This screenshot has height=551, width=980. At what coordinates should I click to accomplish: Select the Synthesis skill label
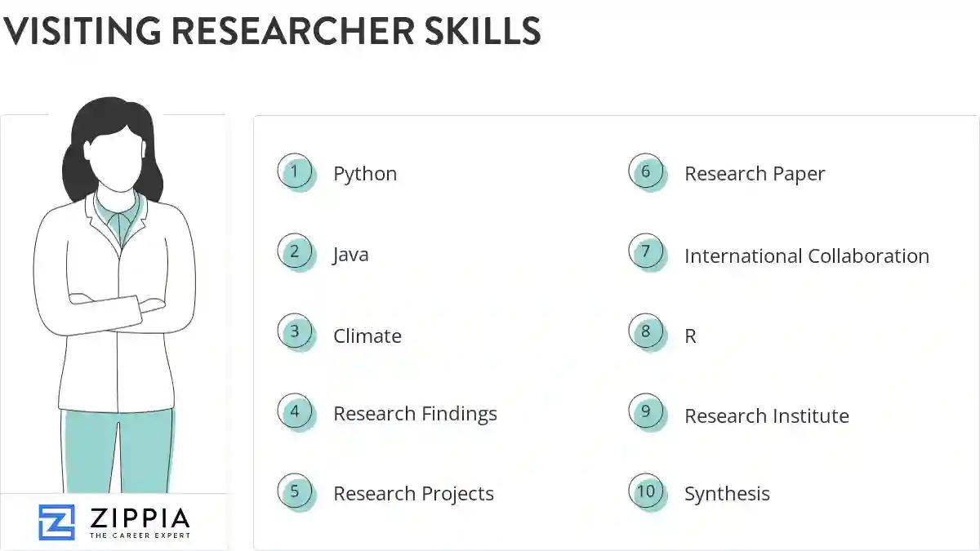[727, 494]
